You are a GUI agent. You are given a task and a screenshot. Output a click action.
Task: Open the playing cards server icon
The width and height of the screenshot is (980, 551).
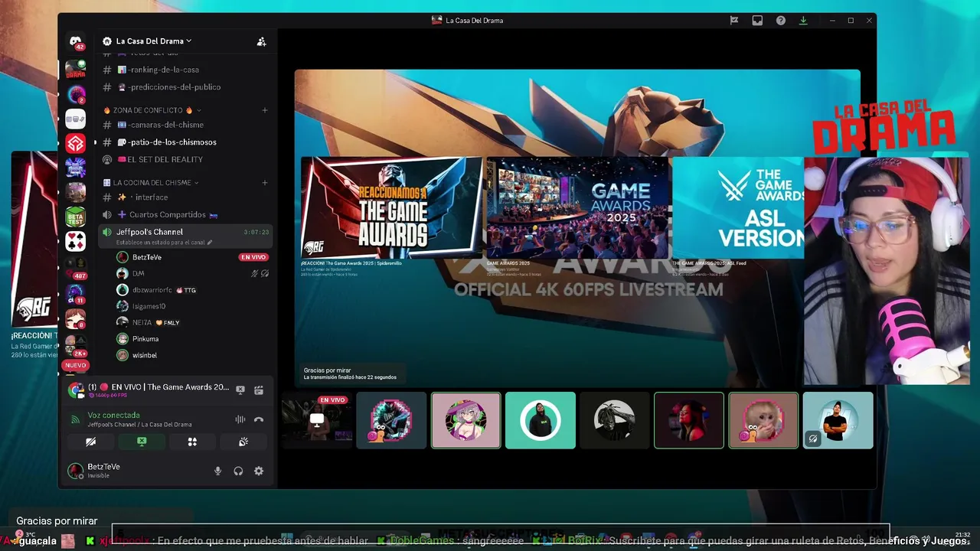[x=75, y=241]
